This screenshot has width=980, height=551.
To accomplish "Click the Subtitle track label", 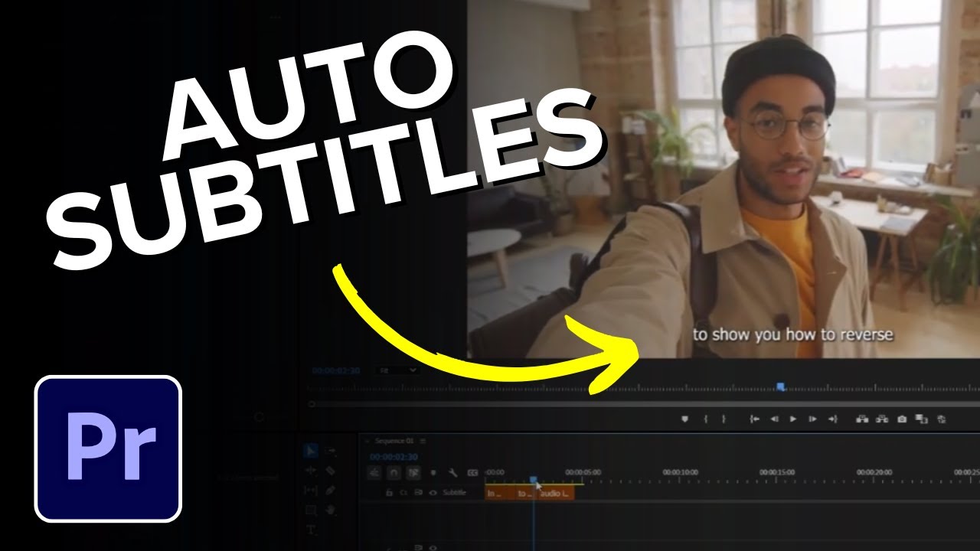I will (454, 493).
